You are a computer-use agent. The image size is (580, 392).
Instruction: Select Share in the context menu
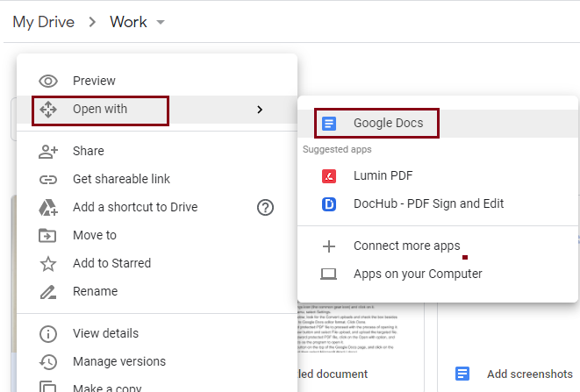pos(157,151)
